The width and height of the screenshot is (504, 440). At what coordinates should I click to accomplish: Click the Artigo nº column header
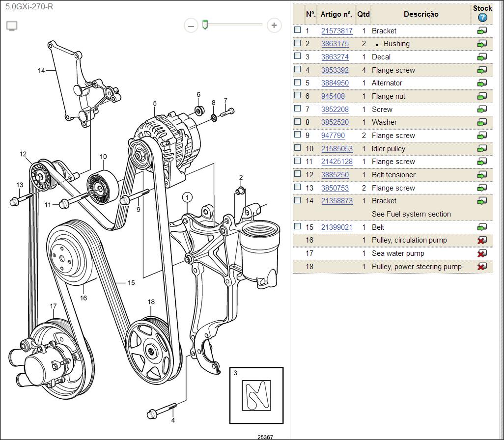[x=336, y=14]
